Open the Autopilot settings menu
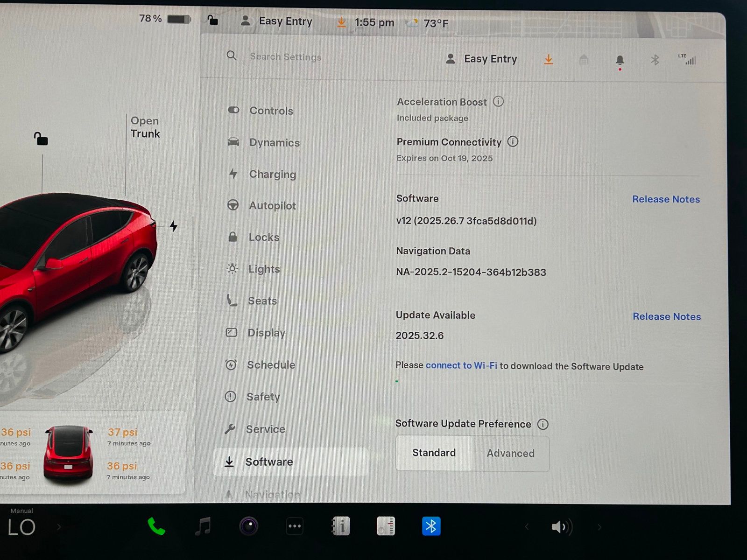This screenshot has width=747, height=560. 272,205
